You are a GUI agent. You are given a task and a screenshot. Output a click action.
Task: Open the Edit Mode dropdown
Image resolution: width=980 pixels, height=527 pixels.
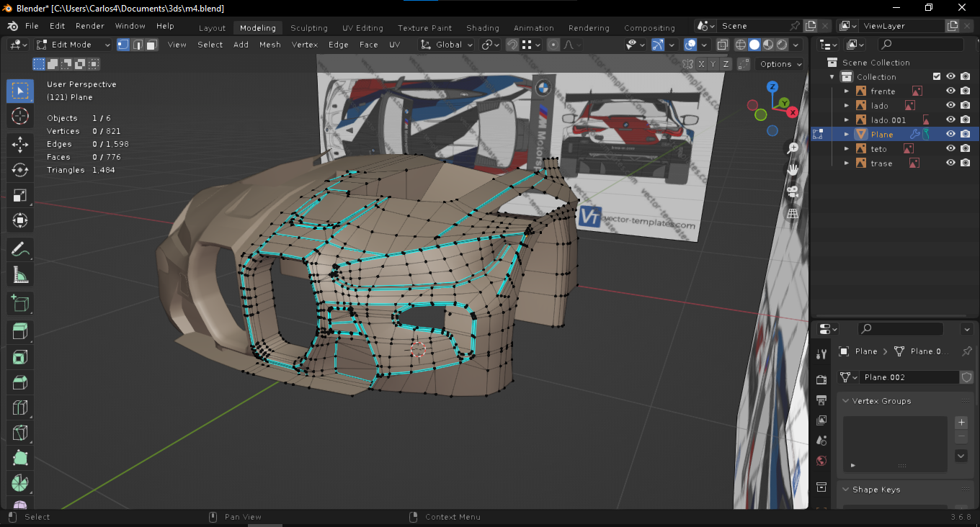click(x=73, y=45)
